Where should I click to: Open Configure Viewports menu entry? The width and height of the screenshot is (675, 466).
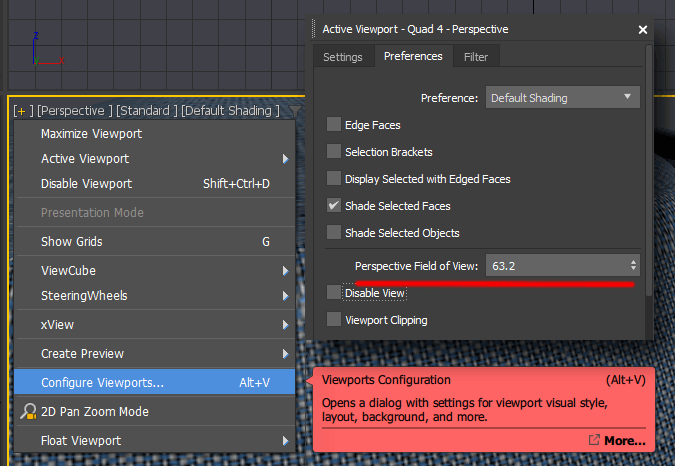click(155, 383)
